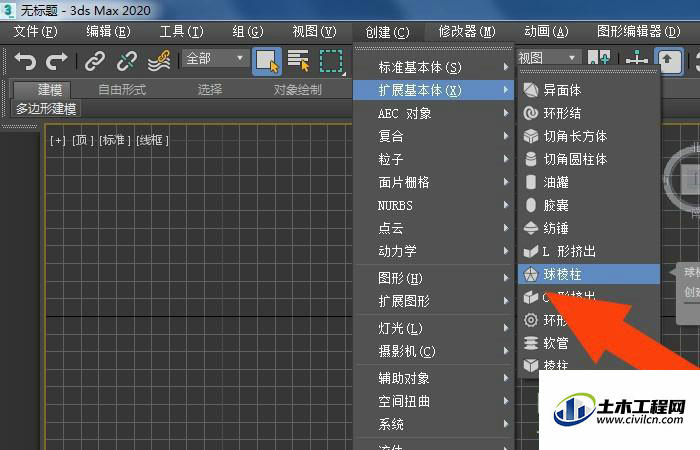This screenshot has width=700, height=450.
Task: Open the 修改器(M) menu
Action: coord(467,32)
